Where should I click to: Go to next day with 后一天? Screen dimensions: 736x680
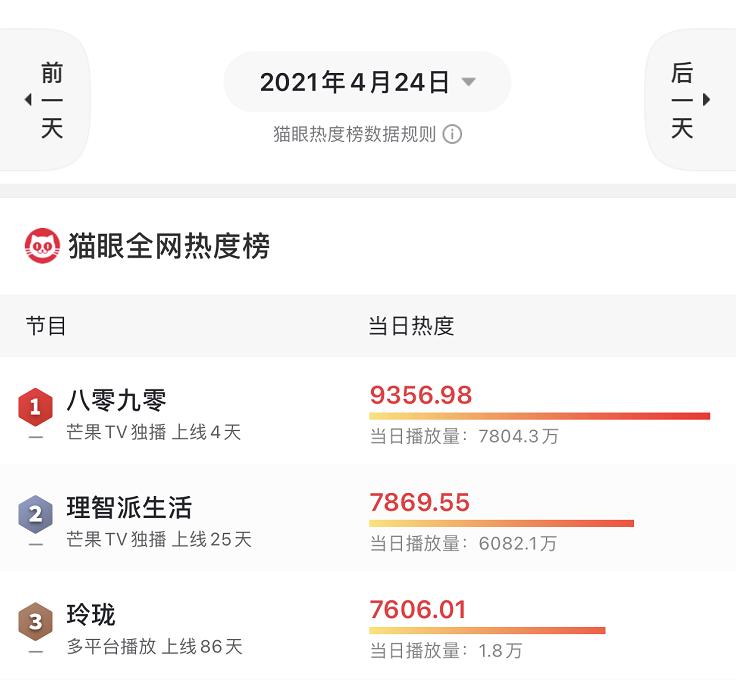[682, 100]
